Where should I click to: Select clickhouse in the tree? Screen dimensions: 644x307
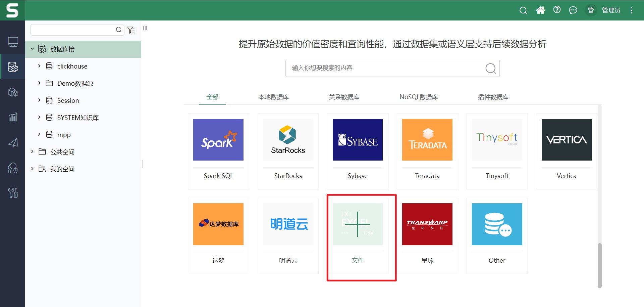(72, 66)
